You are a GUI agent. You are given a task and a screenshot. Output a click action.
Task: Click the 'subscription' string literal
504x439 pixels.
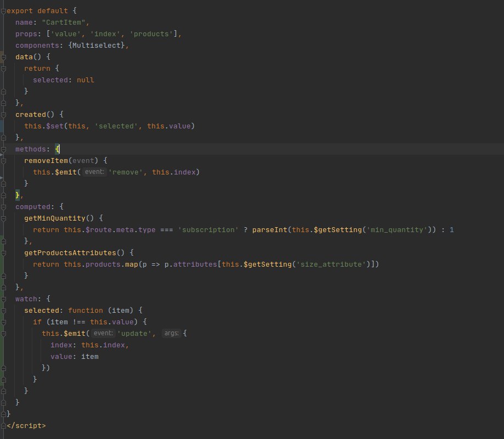click(208, 229)
